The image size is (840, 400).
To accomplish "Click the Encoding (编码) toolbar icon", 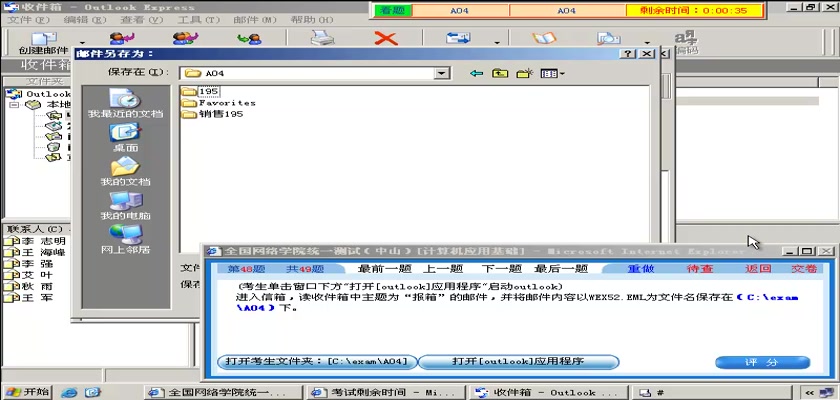I will point(686,42).
